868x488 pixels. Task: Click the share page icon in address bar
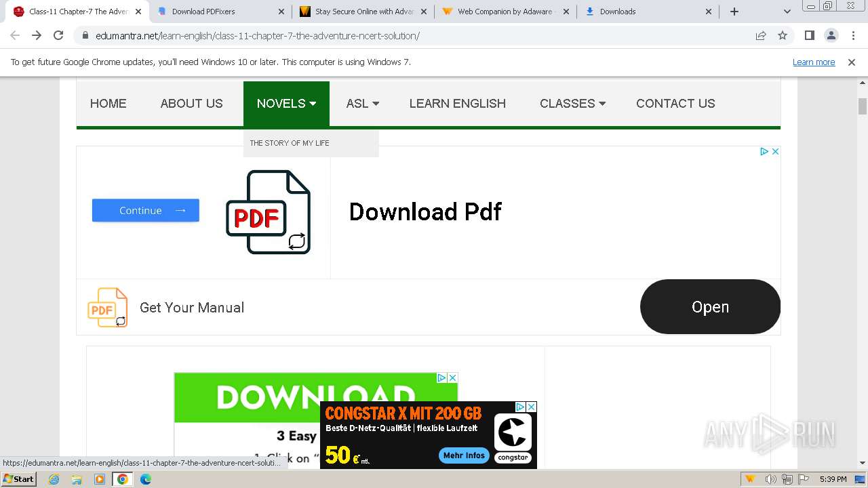(761, 35)
